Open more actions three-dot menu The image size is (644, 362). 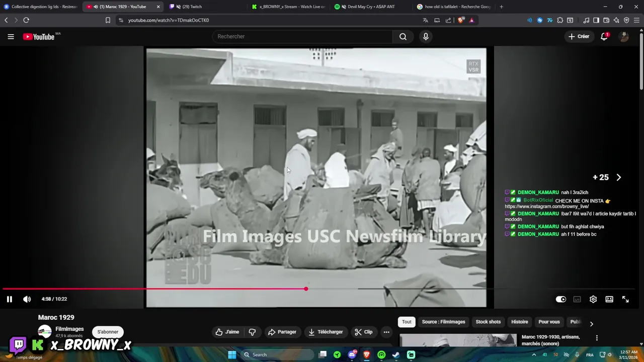click(386, 332)
